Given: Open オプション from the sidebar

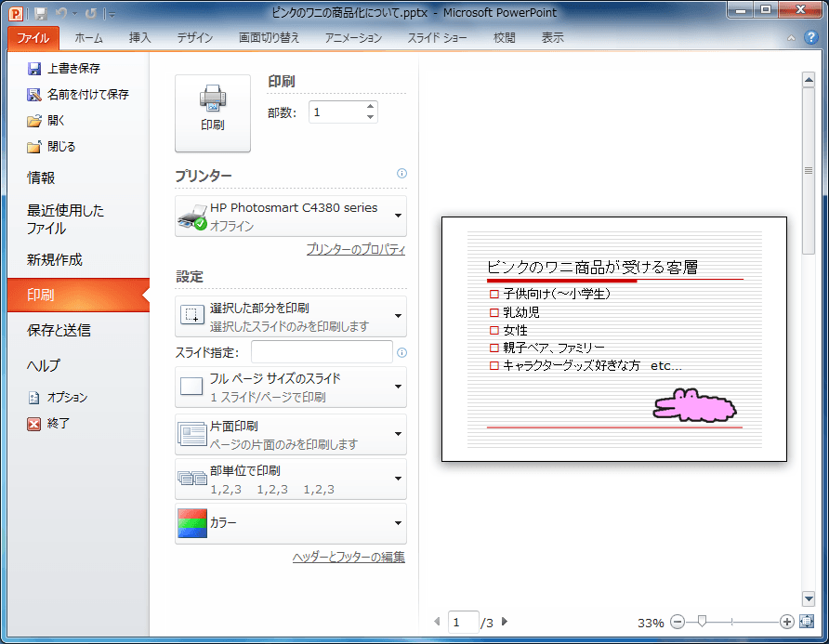Looking at the screenshot, I should tap(58, 398).
